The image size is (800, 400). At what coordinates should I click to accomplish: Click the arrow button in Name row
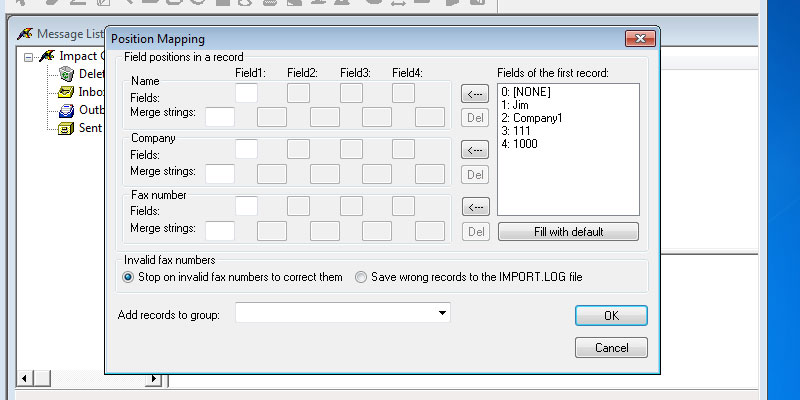pyautogui.click(x=475, y=94)
